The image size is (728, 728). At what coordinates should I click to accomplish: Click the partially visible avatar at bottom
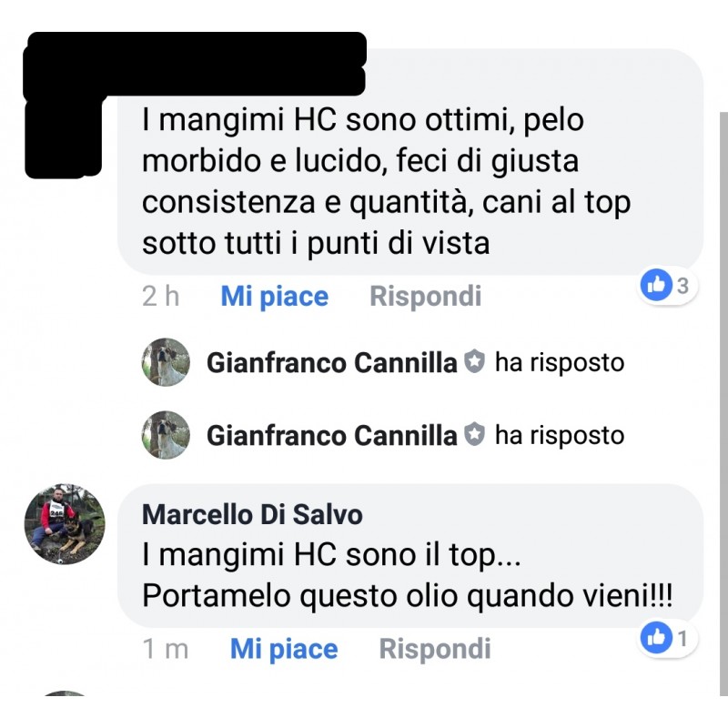coord(65,693)
